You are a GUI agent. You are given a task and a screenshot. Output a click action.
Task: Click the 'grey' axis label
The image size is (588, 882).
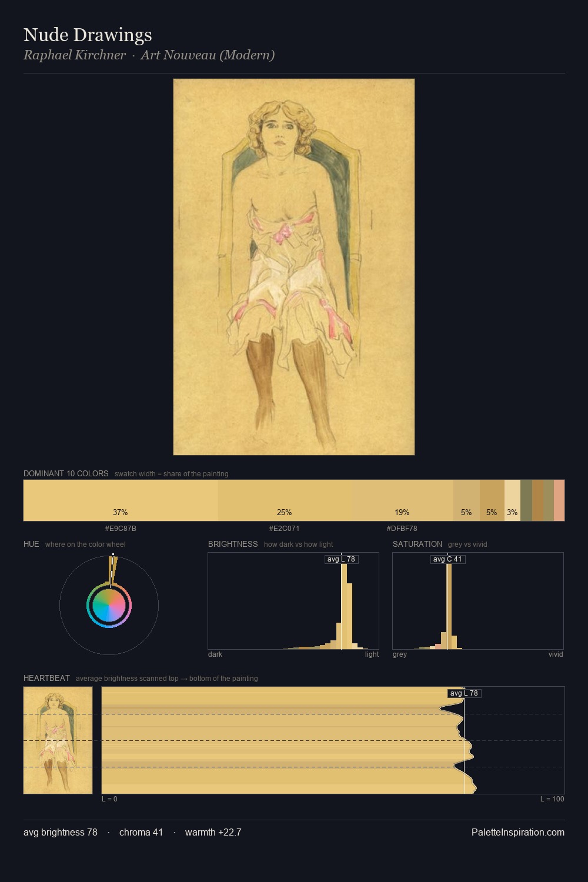click(x=400, y=654)
